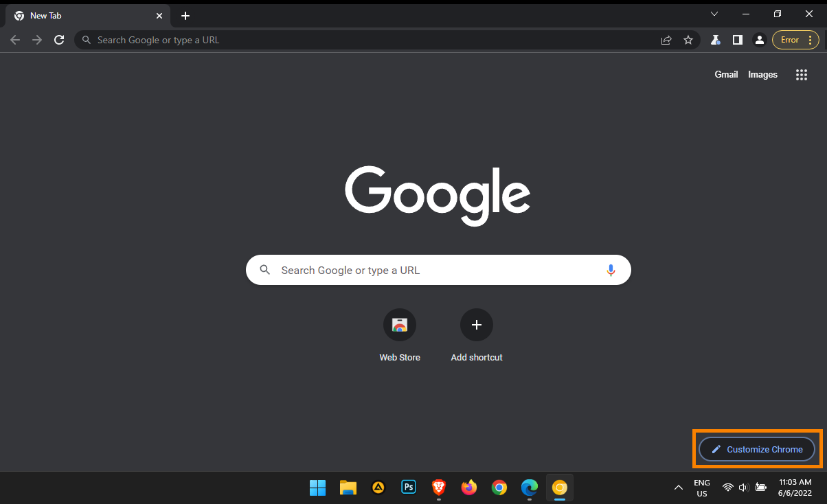The width and height of the screenshot is (827, 504).
Task: Open a new tab with plus button
Action: pyautogui.click(x=185, y=16)
